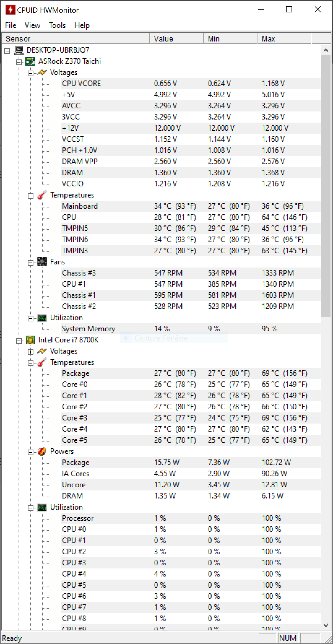Collapse the CPU Powers section

click(31, 452)
